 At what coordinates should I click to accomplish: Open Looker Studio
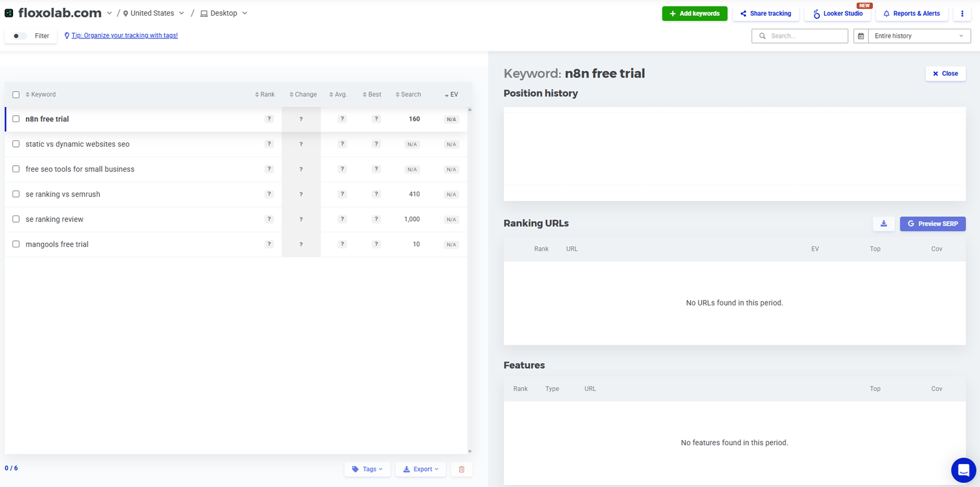pyautogui.click(x=838, y=14)
